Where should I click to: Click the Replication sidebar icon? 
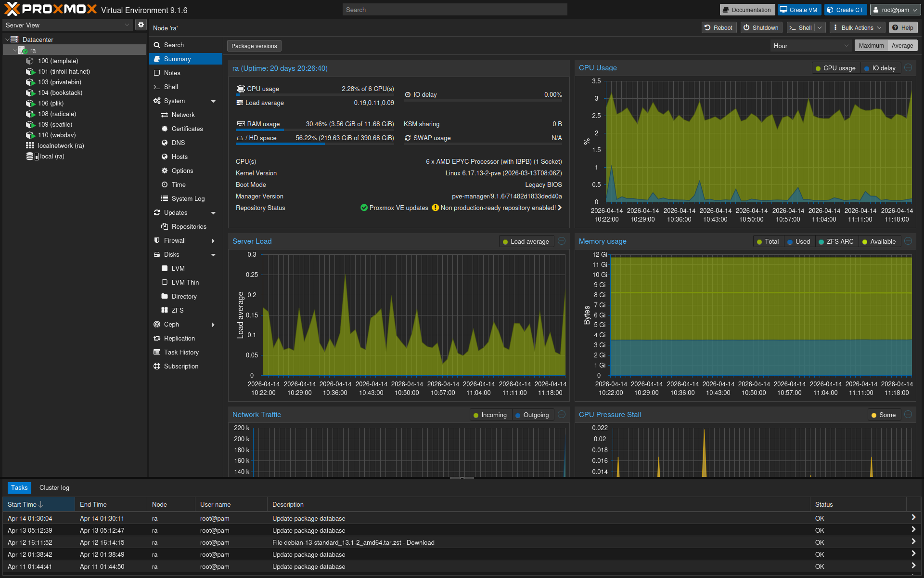[157, 338]
